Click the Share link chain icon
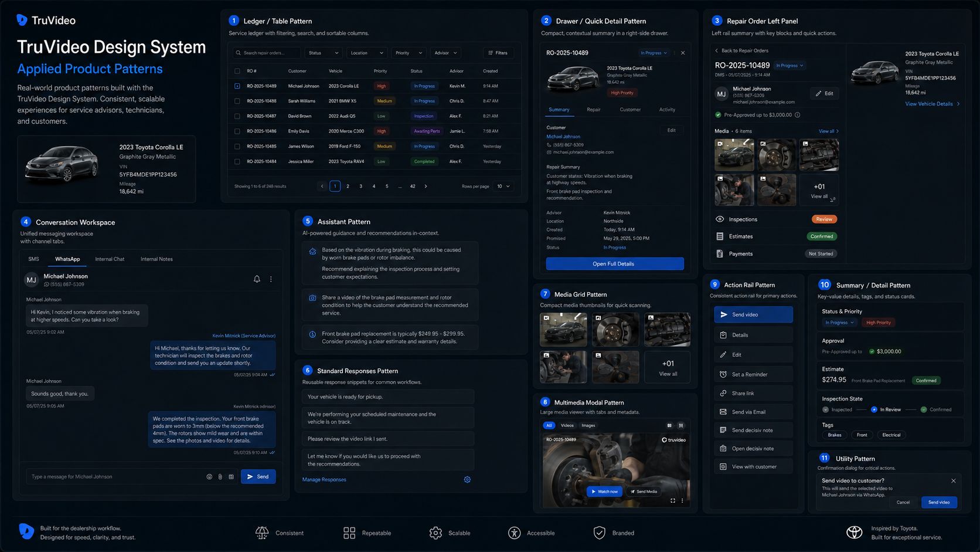This screenshot has width=980, height=552. [723, 393]
